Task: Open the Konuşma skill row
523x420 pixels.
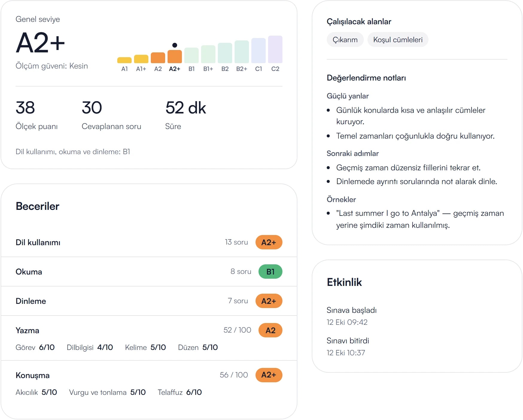Action: (x=149, y=383)
